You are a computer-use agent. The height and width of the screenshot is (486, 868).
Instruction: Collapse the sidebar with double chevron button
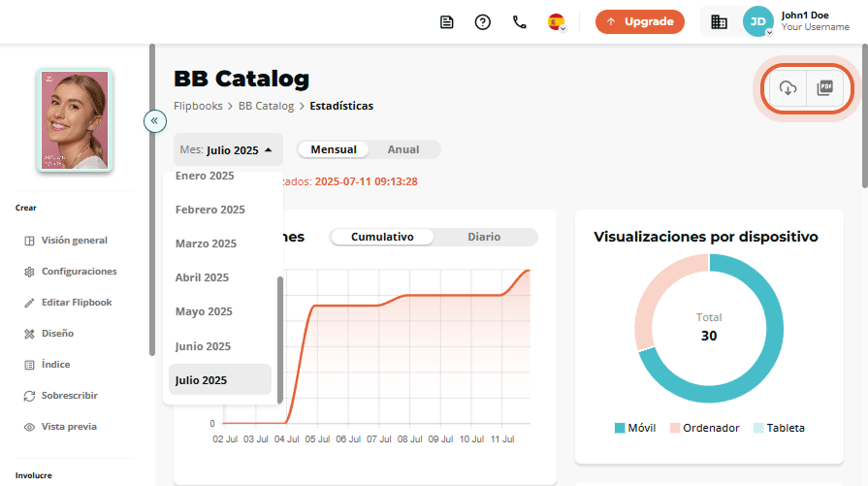[x=155, y=120]
